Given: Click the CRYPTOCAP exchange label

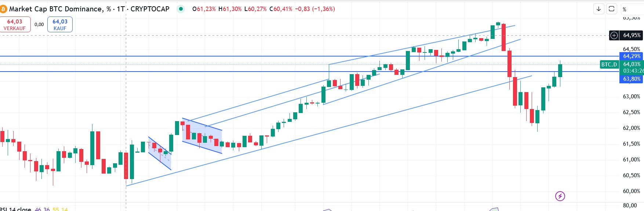Looking at the screenshot, I should click(150, 9).
